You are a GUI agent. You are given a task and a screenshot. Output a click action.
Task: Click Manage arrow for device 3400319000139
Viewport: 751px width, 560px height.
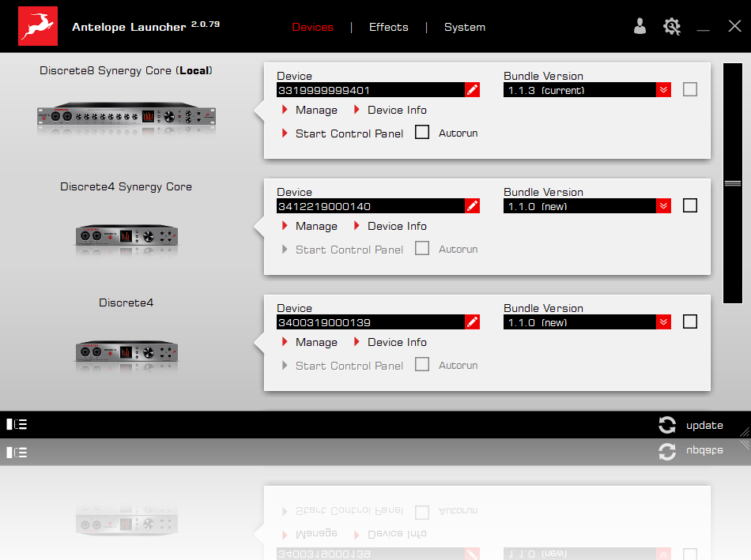(285, 342)
